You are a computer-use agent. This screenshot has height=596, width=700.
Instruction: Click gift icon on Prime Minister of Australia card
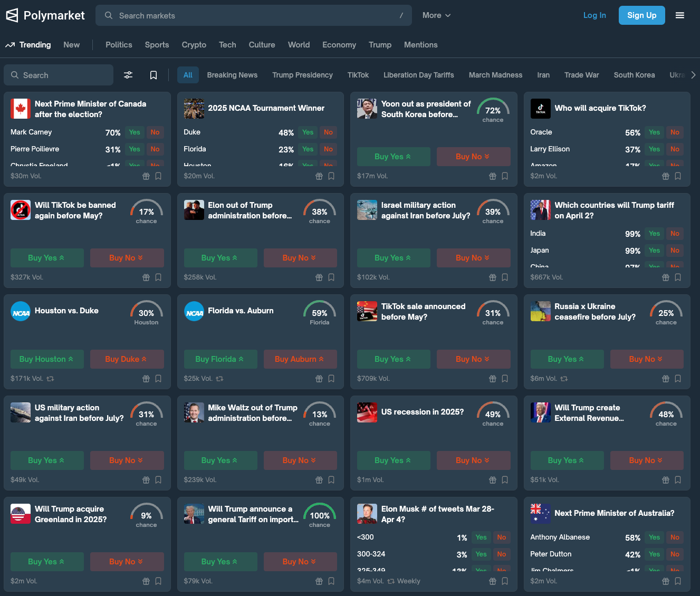(666, 581)
